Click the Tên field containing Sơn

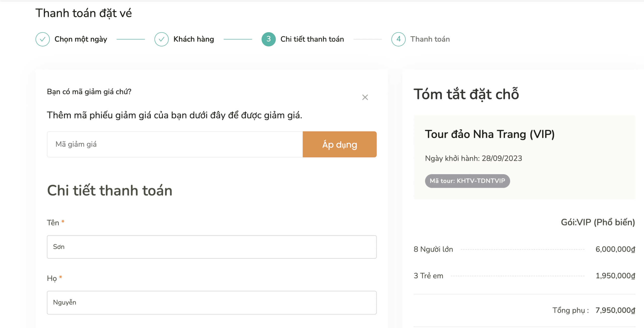pos(211,247)
